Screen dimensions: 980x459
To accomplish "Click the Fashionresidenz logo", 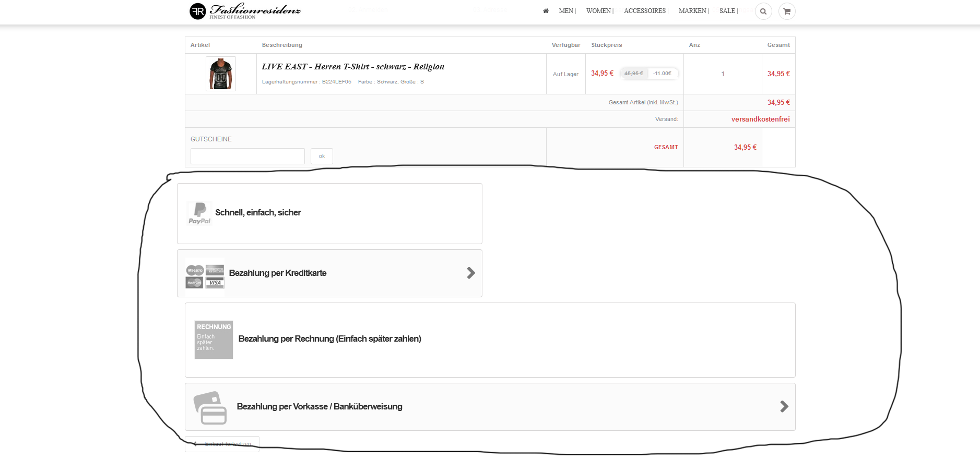I will pyautogui.click(x=245, y=11).
